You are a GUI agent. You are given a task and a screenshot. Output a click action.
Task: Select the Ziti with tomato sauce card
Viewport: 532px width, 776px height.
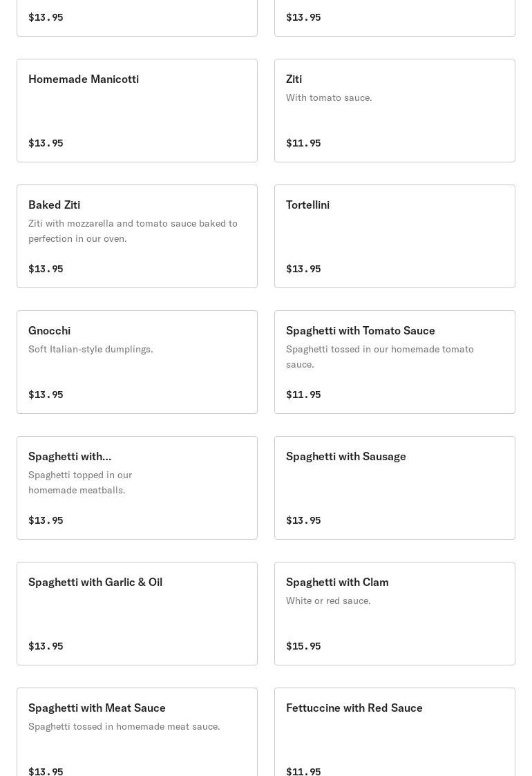[x=395, y=111]
